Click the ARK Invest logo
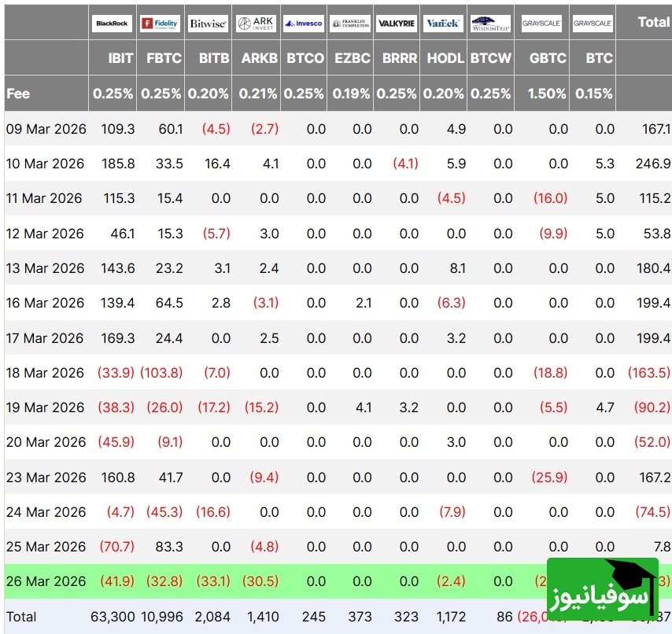 pyautogui.click(x=257, y=24)
